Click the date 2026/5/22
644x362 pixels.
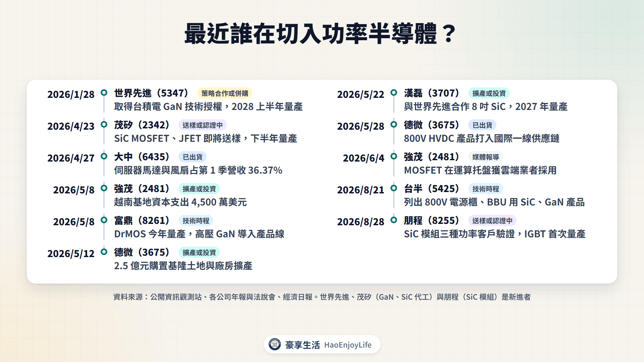click(x=361, y=95)
